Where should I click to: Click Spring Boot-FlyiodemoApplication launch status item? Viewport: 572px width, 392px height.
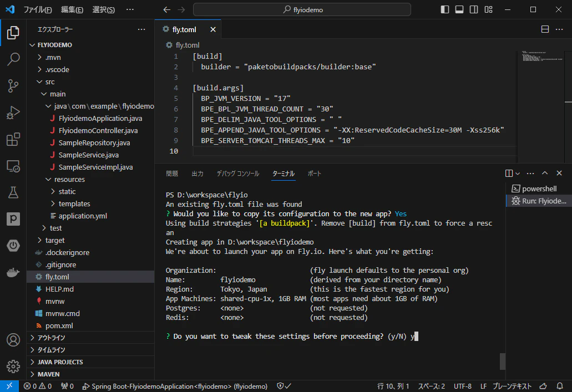pyautogui.click(x=175, y=386)
